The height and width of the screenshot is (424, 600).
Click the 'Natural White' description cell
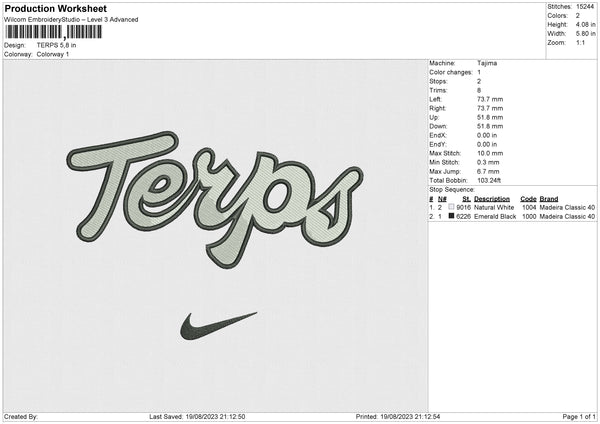coord(494,207)
